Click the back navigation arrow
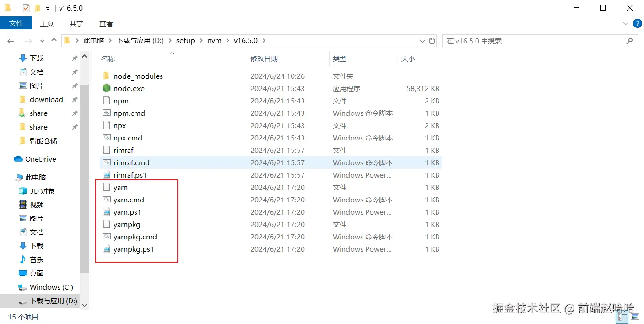Screen dimensions: 644x324 coord(11,41)
